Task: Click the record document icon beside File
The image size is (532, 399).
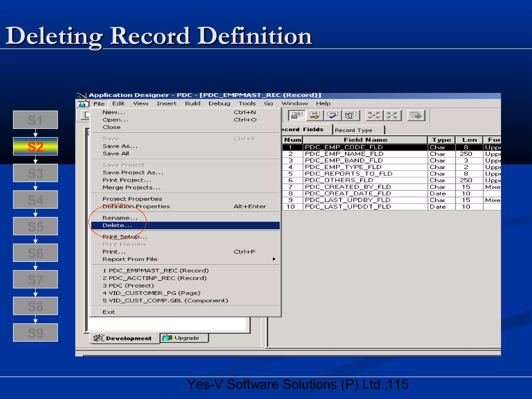Action: coord(83,104)
